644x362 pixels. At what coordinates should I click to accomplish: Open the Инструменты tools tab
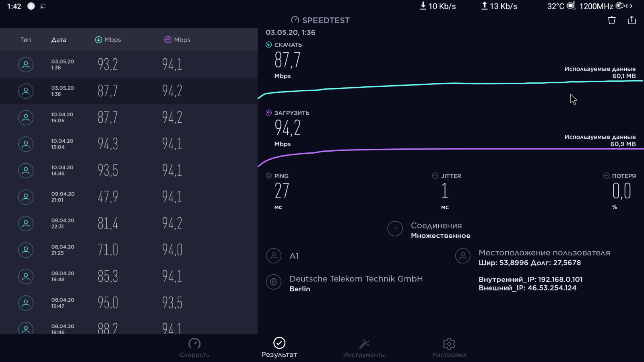364,348
